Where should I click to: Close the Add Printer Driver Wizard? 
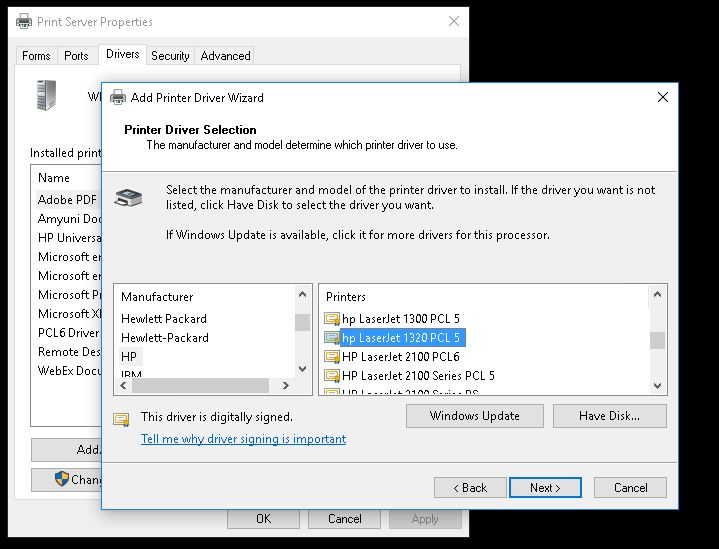point(663,97)
